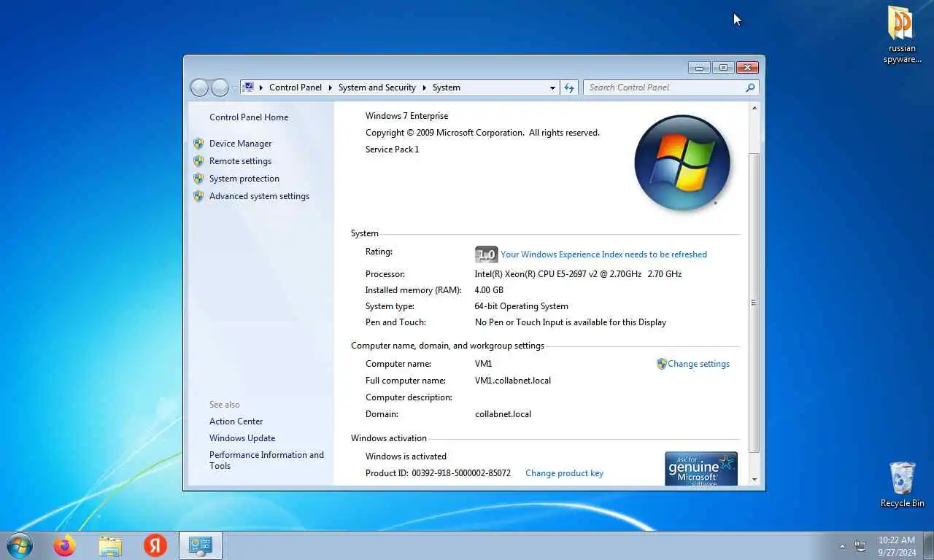Open Windows Explorer from the taskbar

coord(110,545)
